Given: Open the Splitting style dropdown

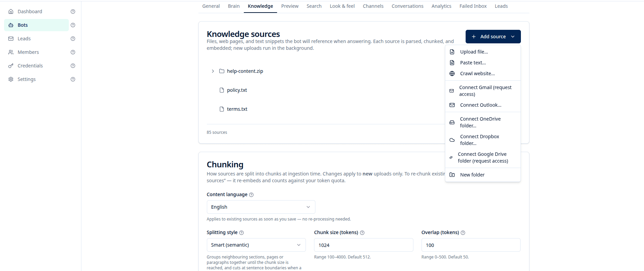Looking at the screenshot, I should coord(256,245).
